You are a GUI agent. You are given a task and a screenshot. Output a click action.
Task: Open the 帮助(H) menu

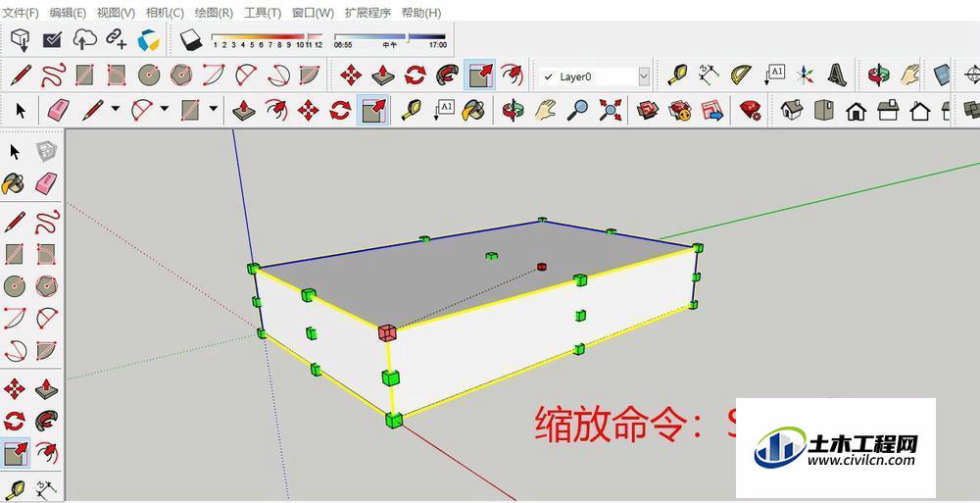[x=421, y=12]
